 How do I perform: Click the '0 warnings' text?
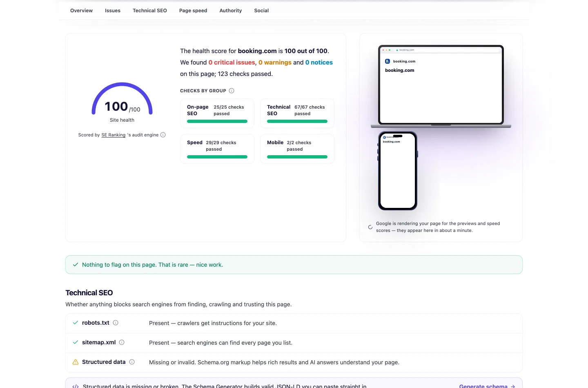275,62
